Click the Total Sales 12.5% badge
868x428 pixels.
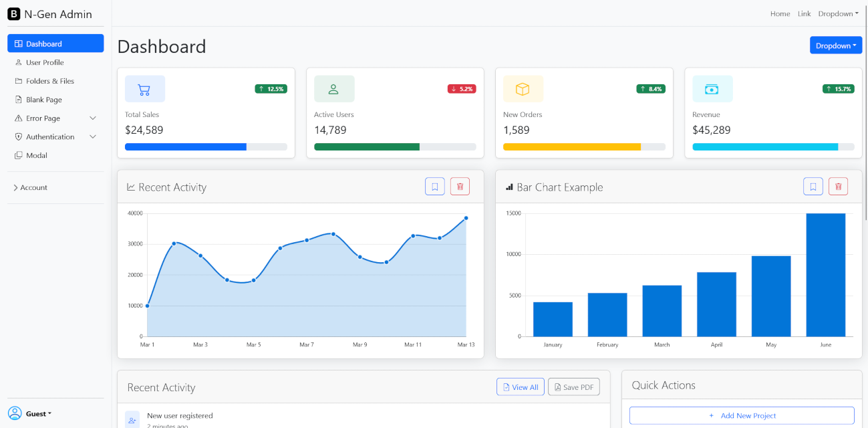tap(271, 89)
